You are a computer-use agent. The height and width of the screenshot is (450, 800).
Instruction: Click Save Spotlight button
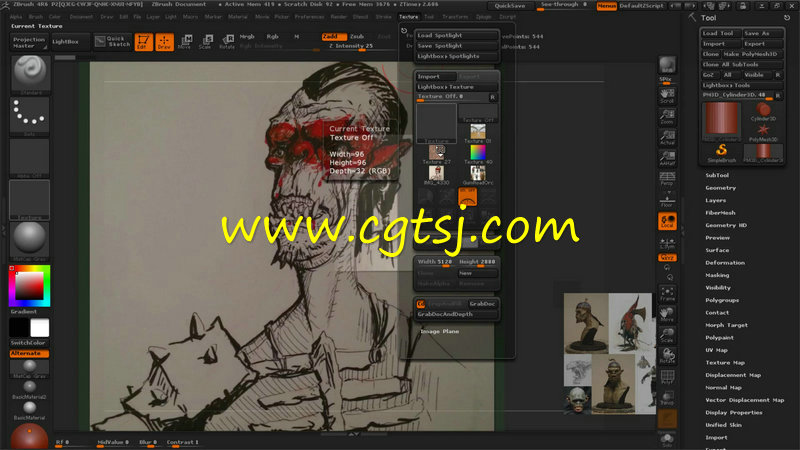[x=456, y=45]
